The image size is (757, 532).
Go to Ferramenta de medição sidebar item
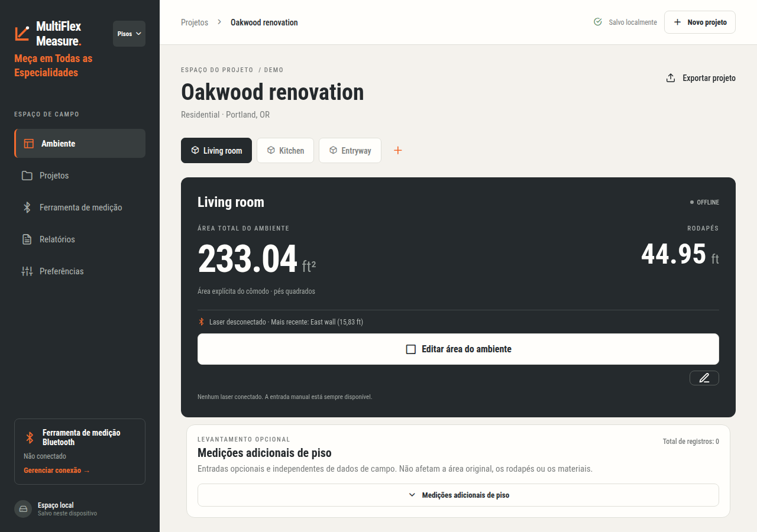(x=80, y=207)
